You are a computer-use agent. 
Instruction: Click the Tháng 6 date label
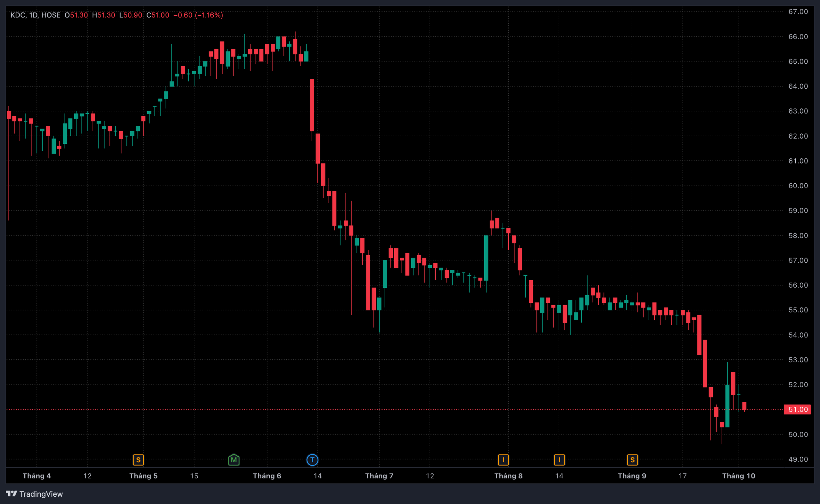point(267,476)
